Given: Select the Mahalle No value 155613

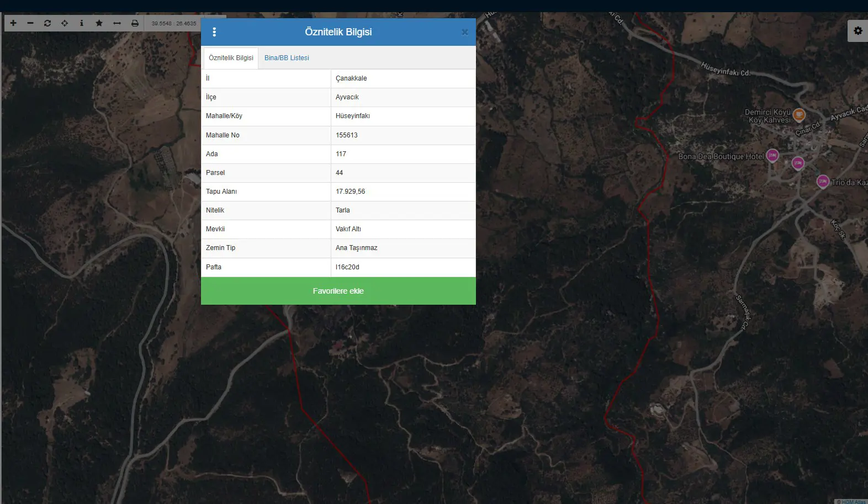Looking at the screenshot, I should tap(403, 135).
